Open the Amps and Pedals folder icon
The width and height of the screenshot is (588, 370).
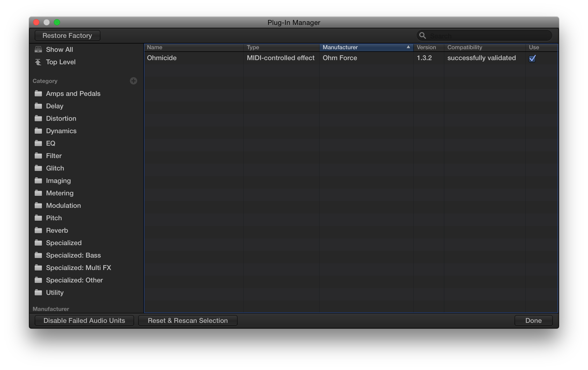tap(38, 94)
